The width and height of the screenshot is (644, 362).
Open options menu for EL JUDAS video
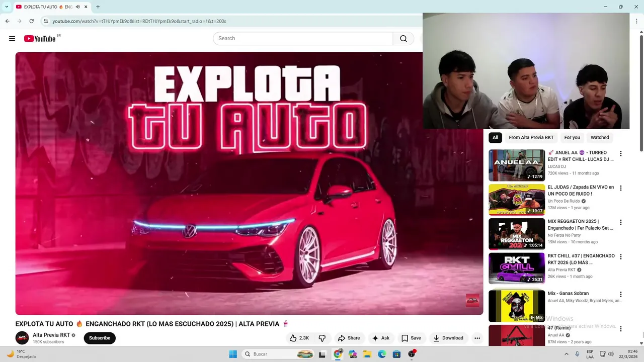point(620,188)
